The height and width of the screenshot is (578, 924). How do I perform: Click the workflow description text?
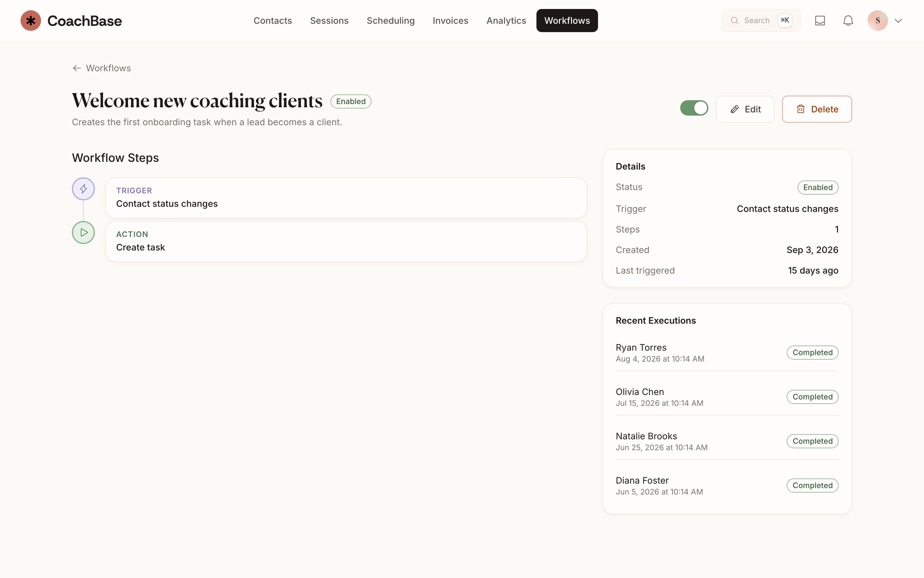tap(207, 122)
